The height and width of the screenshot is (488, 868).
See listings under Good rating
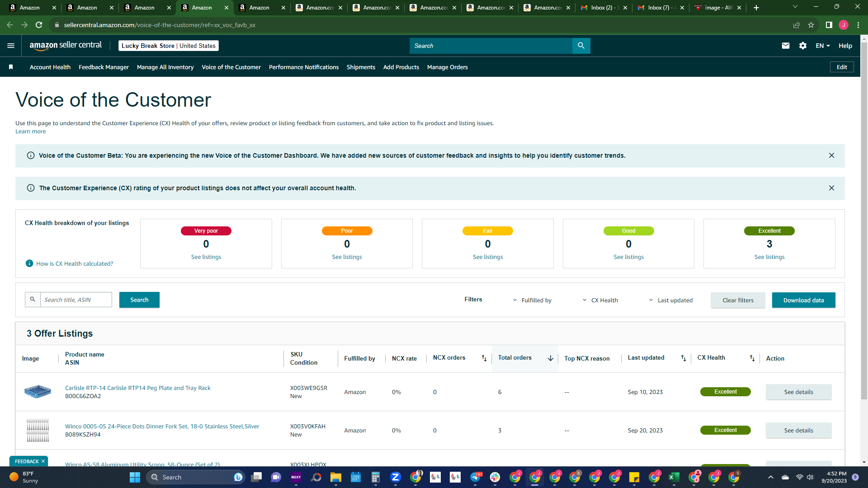click(x=628, y=257)
